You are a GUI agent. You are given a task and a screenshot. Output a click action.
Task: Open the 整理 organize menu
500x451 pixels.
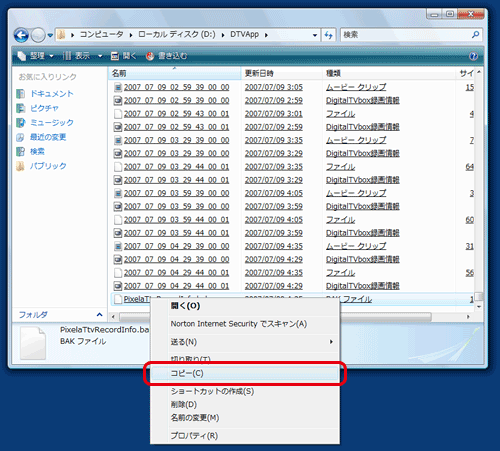pyautogui.click(x=35, y=56)
